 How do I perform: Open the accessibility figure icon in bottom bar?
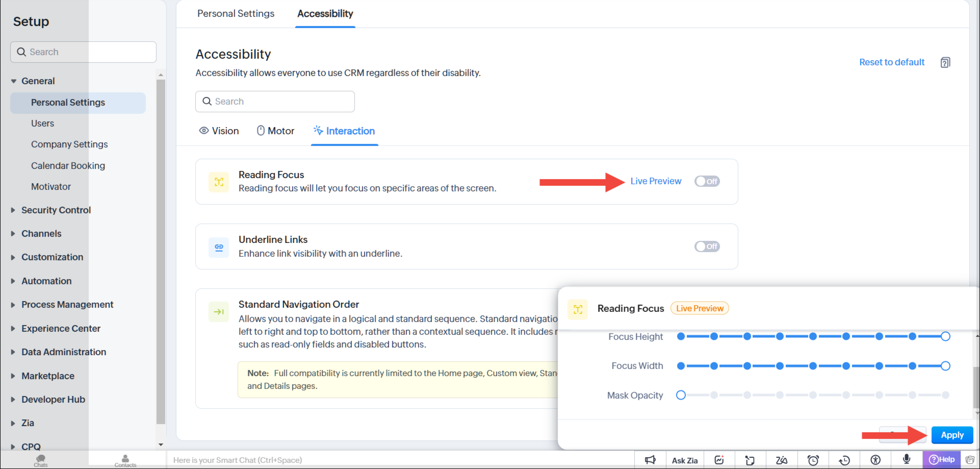click(x=875, y=460)
